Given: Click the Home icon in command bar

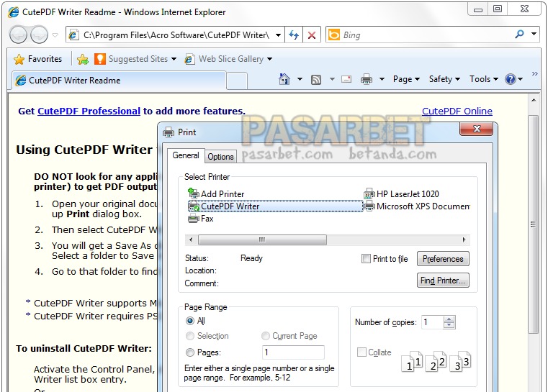Looking at the screenshot, I should pos(284,79).
